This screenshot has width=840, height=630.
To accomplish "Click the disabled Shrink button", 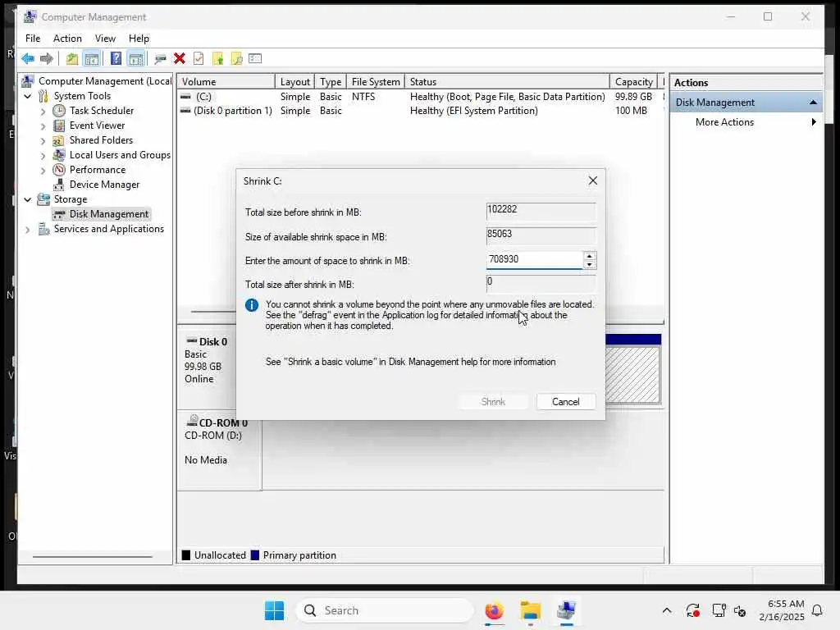I will point(493,402).
